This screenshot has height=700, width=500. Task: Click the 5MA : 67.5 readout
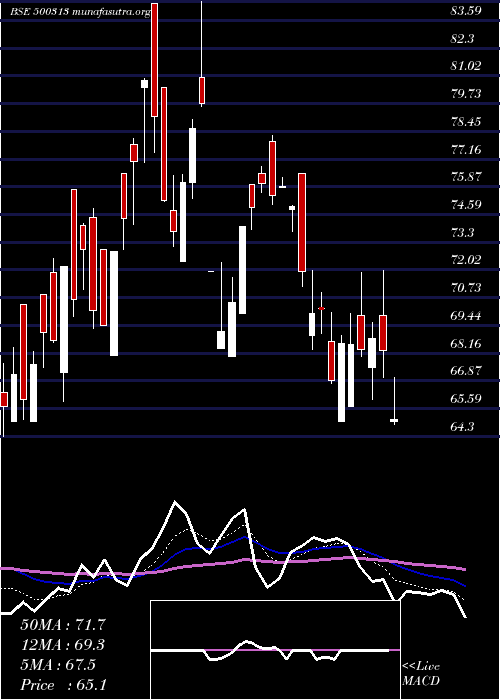click(58, 665)
